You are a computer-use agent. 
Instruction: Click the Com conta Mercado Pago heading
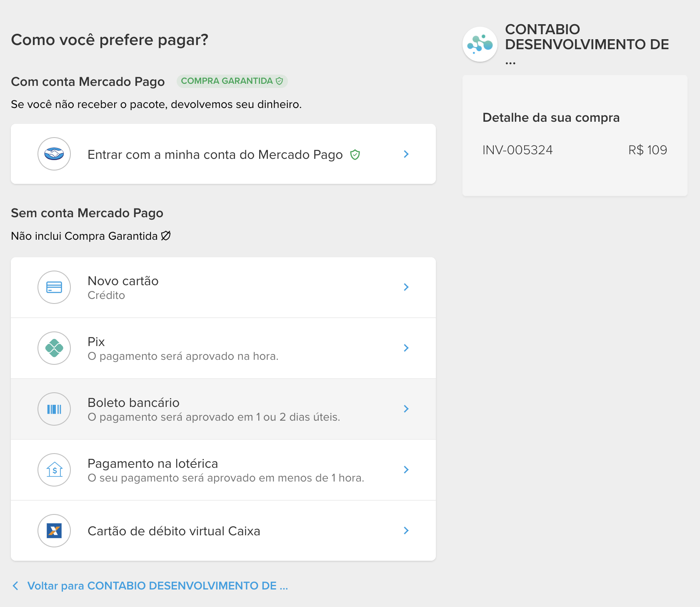coord(88,82)
